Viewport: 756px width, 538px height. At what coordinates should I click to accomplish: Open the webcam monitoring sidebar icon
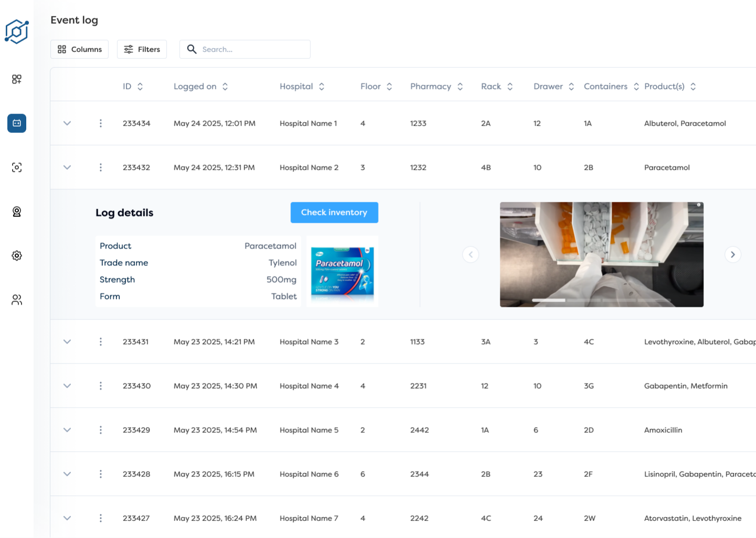[16, 211]
